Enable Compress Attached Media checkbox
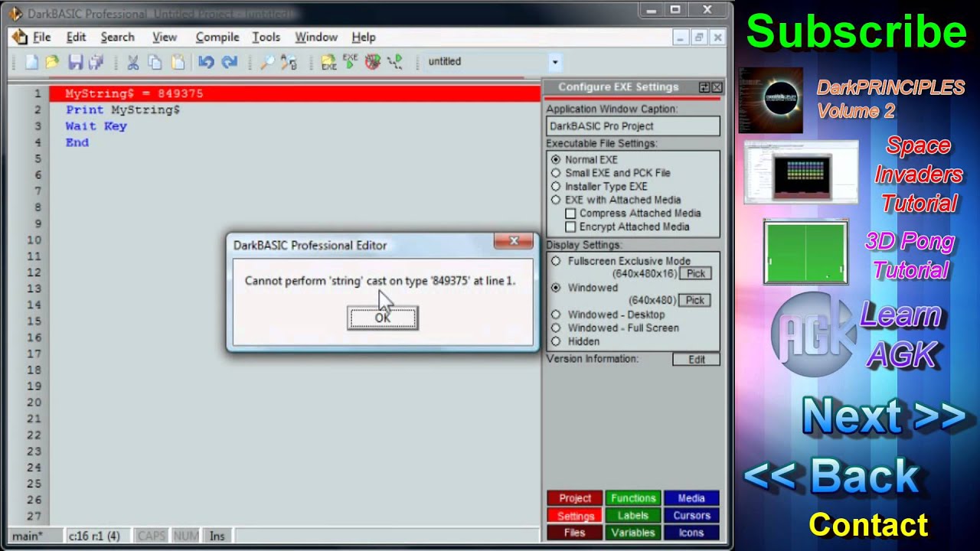The image size is (980, 551). tap(570, 214)
